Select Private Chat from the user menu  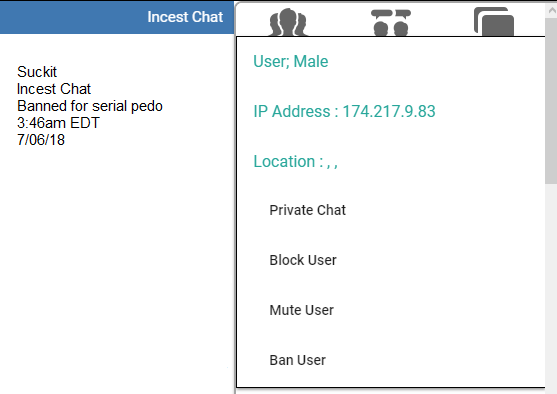click(307, 210)
